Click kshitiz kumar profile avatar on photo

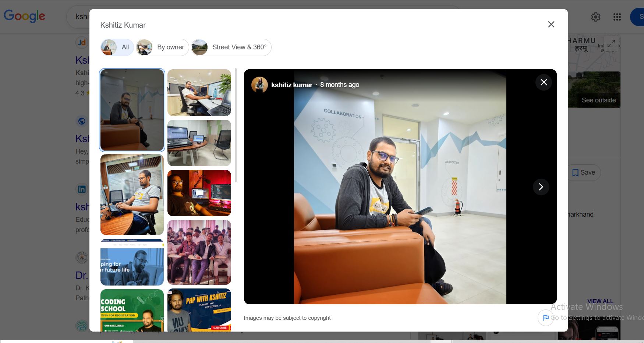[x=259, y=85]
